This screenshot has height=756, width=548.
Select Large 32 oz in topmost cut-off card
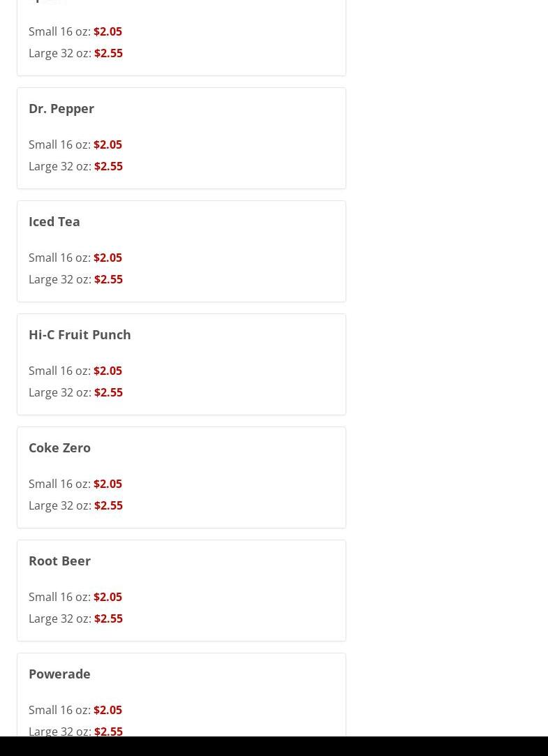coord(75,53)
